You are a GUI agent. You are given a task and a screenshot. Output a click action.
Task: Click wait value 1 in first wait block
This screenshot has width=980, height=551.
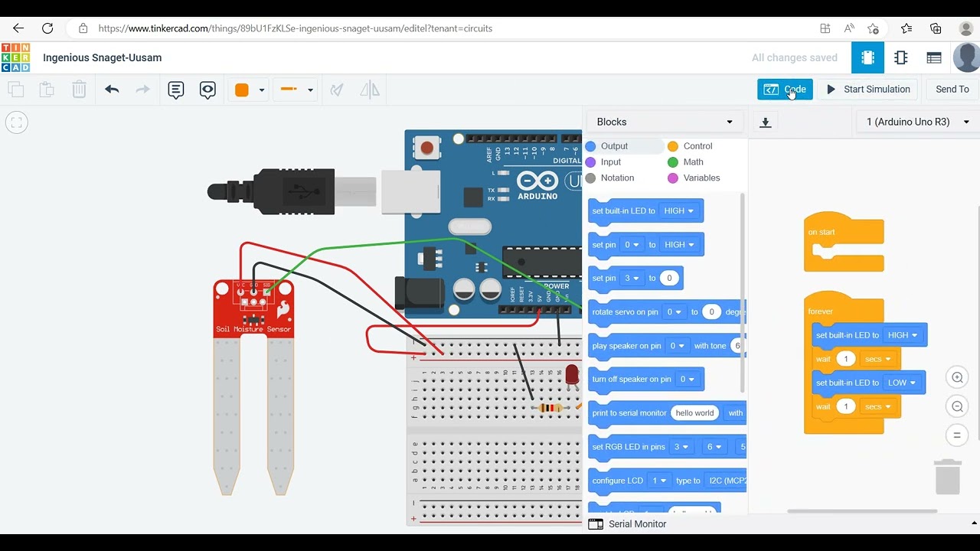[846, 359]
